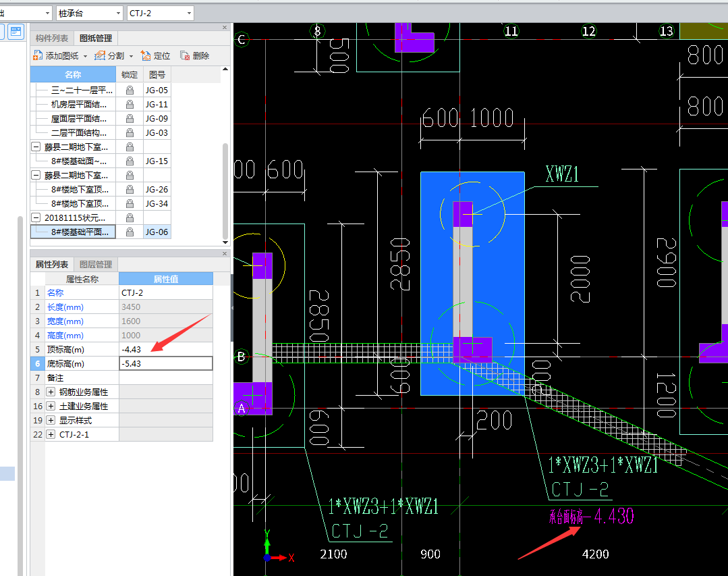This screenshot has width=728, height=576.
Task: Expand 钢筋业务属性 property group
Action: pos(51,392)
